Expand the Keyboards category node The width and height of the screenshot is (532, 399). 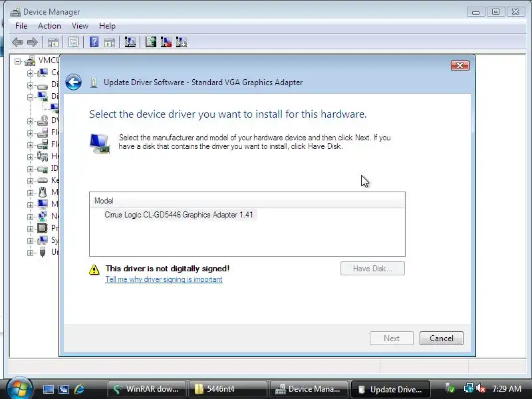point(30,181)
